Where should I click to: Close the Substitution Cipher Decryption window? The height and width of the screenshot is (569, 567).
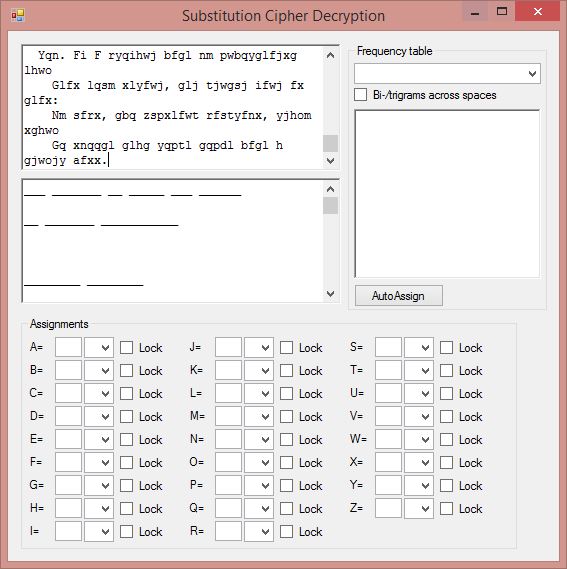(x=538, y=12)
